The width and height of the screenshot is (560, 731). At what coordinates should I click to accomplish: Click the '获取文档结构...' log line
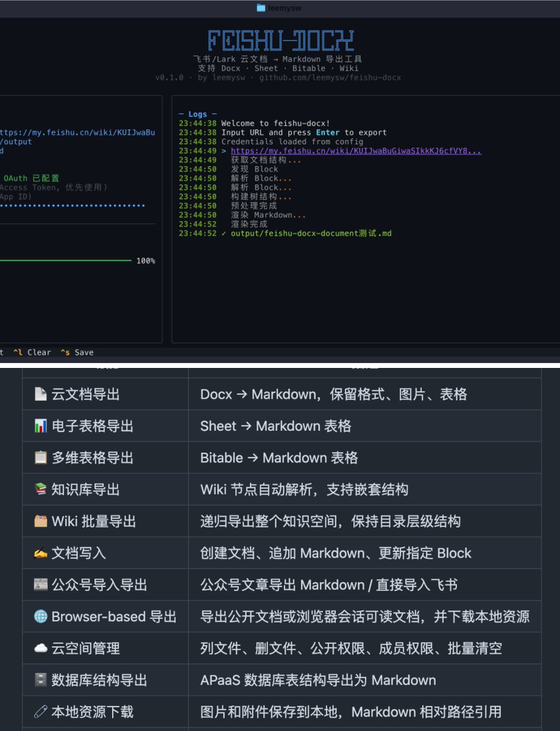pyautogui.click(x=266, y=160)
